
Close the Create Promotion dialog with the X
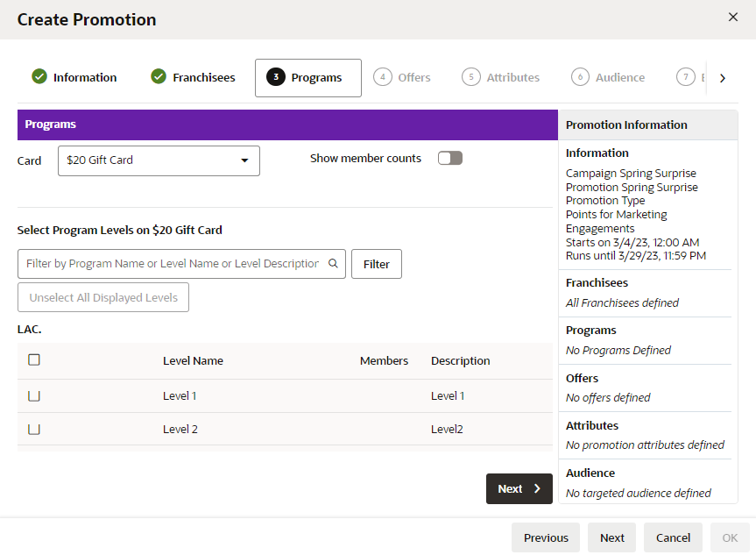[733, 17]
